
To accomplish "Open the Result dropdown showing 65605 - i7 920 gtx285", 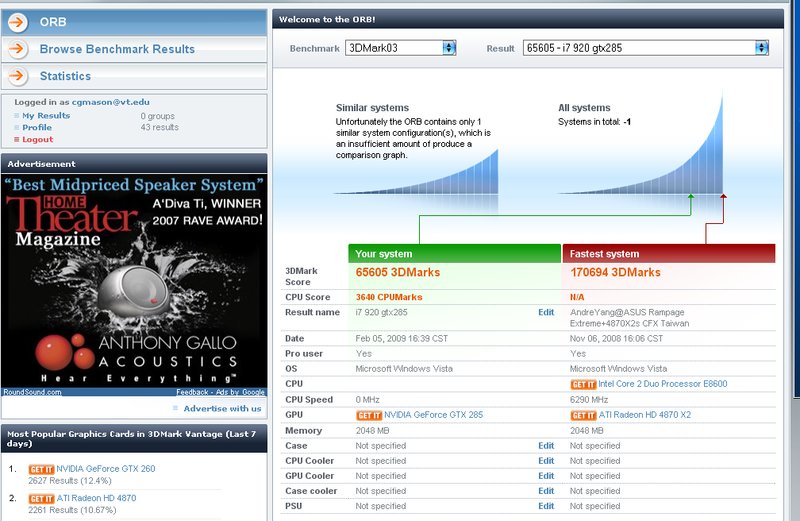I will [x=646, y=48].
